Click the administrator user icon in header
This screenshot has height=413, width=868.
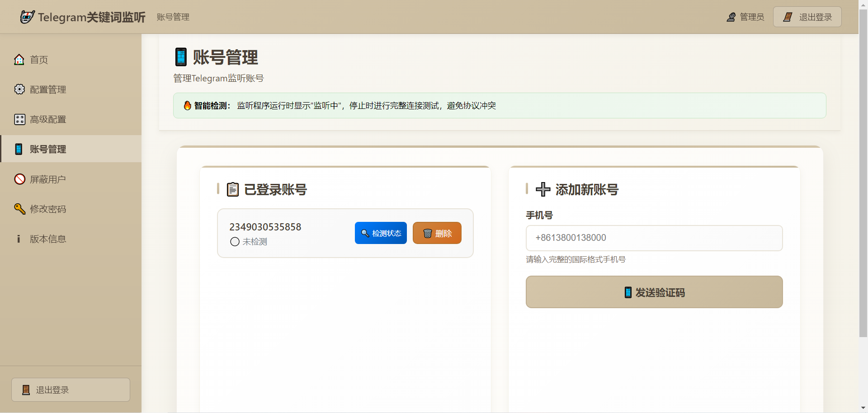pyautogui.click(x=731, y=17)
